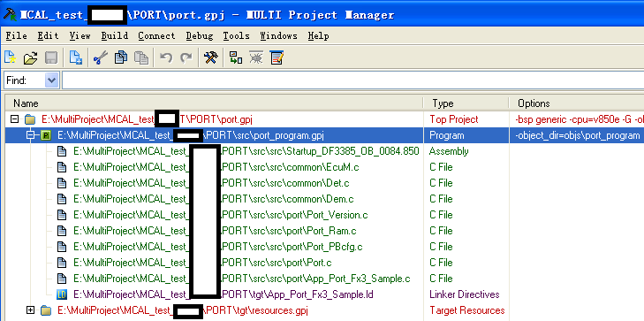The height and width of the screenshot is (321, 644).
Task: Click the Save floppy disk icon
Action: coord(51,57)
